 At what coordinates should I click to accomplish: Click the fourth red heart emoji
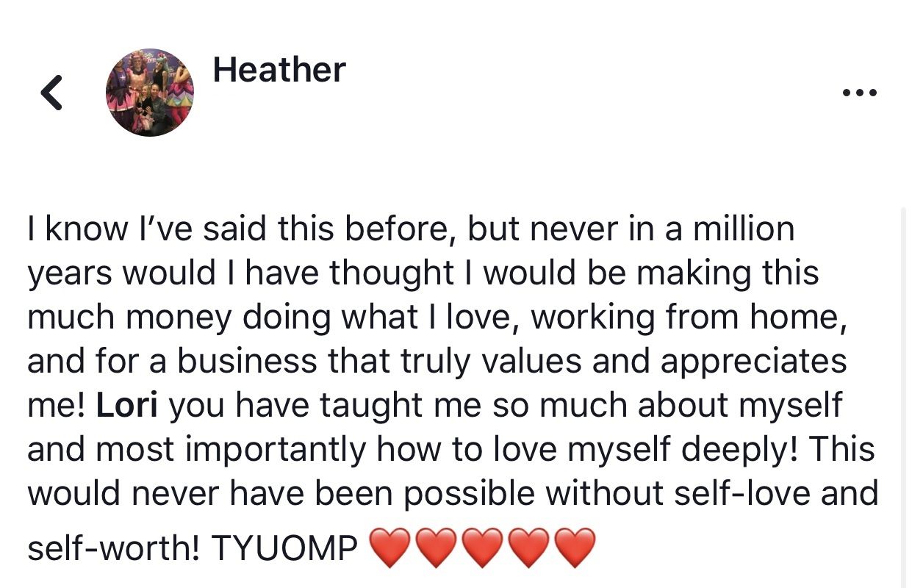tap(529, 549)
